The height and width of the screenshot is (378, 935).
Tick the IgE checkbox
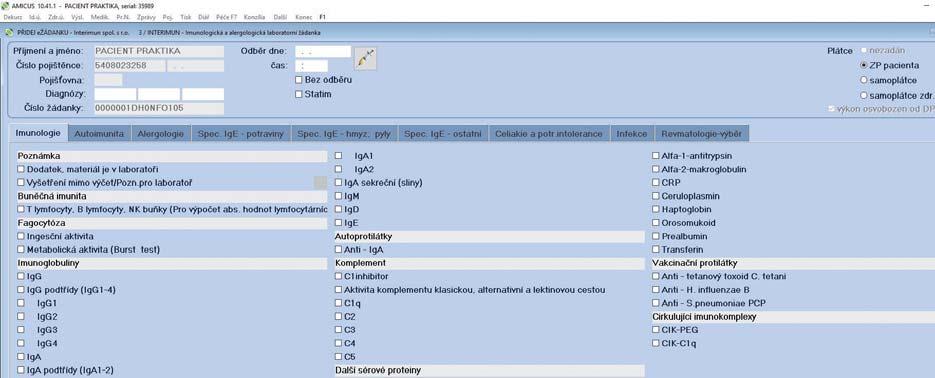coord(339,223)
